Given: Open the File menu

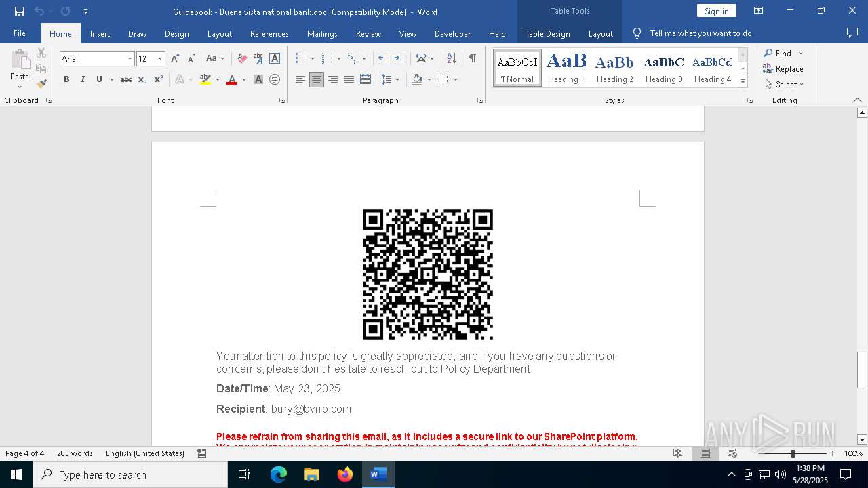Looking at the screenshot, I should click(20, 33).
